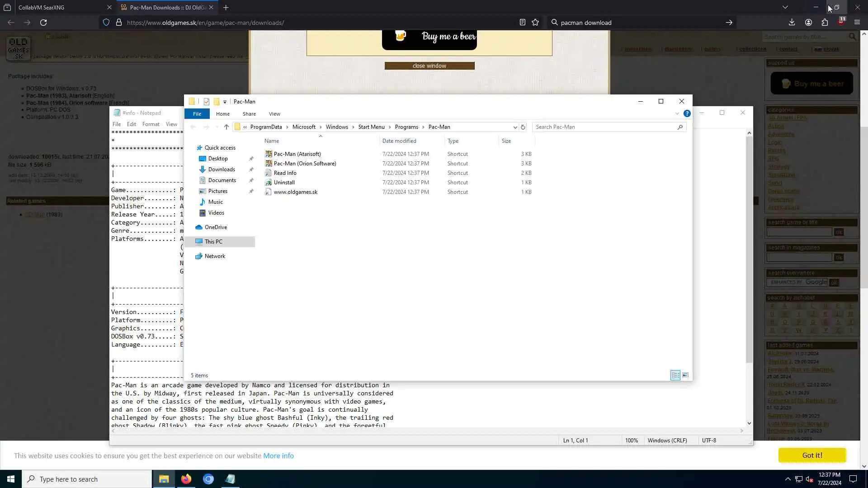
Task: Click the refresh icon beside address bar
Action: point(523,127)
